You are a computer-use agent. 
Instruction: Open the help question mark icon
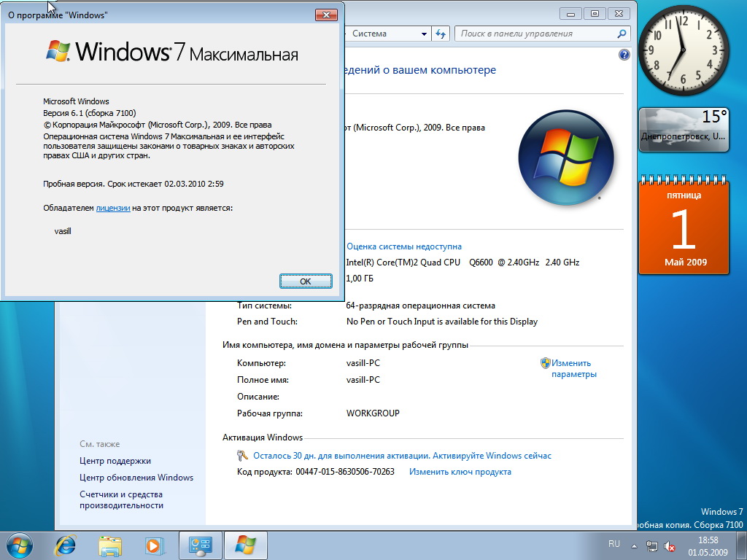click(x=624, y=55)
